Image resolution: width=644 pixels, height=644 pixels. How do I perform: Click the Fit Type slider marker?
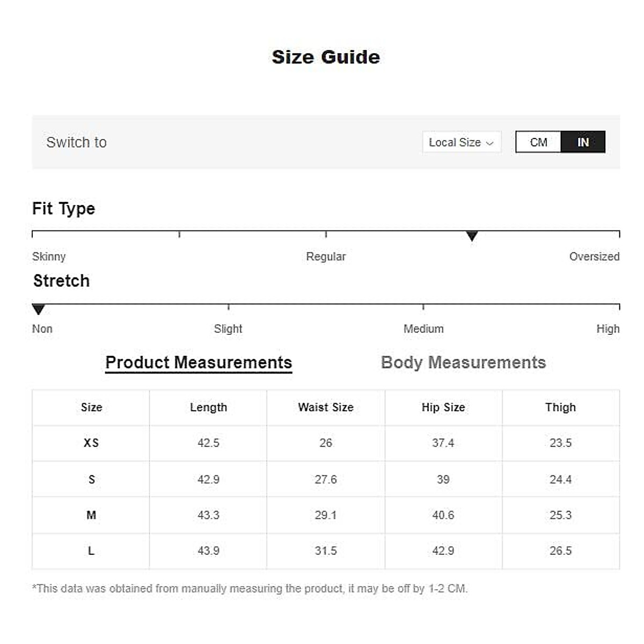472,236
